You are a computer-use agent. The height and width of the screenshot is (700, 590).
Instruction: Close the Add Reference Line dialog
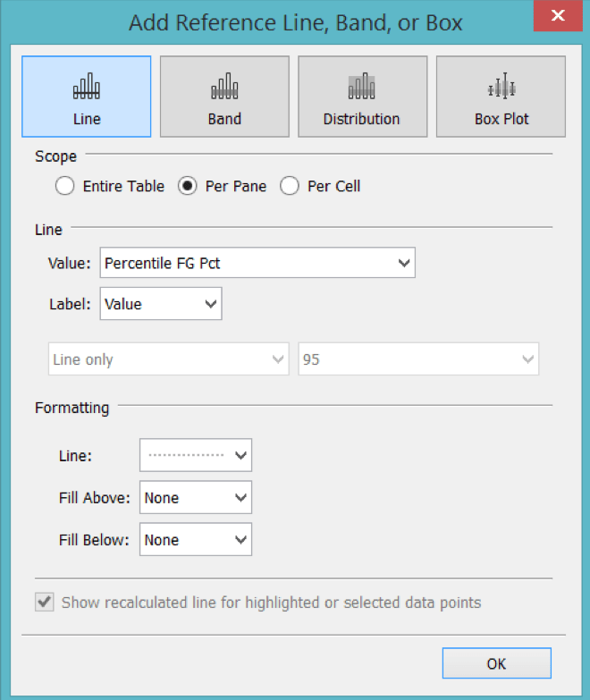tap(558, 16)
